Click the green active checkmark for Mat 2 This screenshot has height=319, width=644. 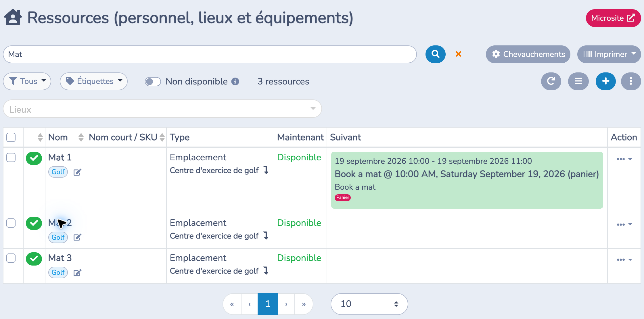click(34, 223)
